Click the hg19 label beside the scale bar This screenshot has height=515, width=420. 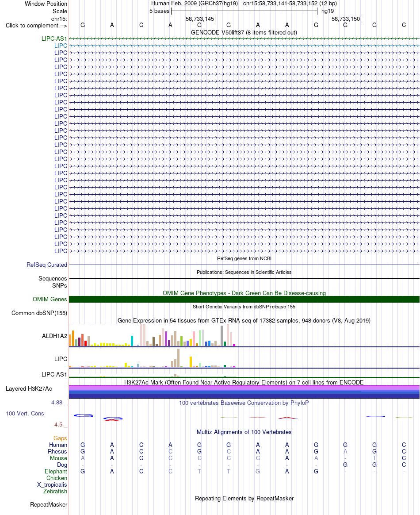(328, 11)
